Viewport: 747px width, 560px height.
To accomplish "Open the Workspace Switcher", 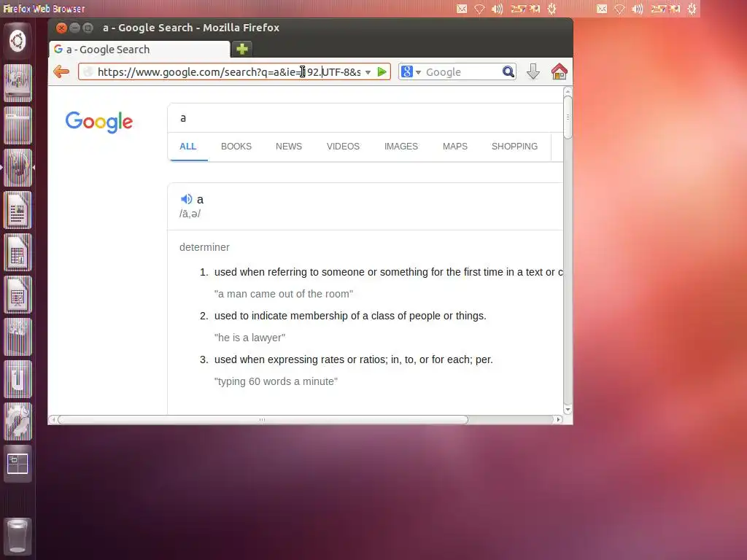I will coord(18,464).
